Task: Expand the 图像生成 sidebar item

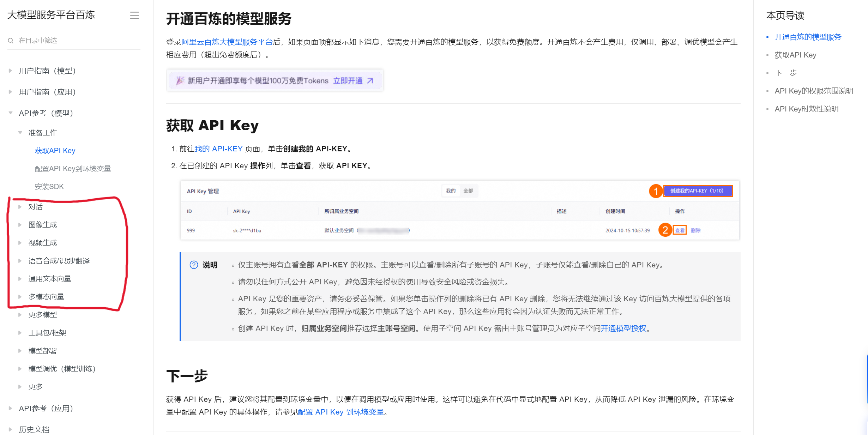Action: click(x=20, y=224)
